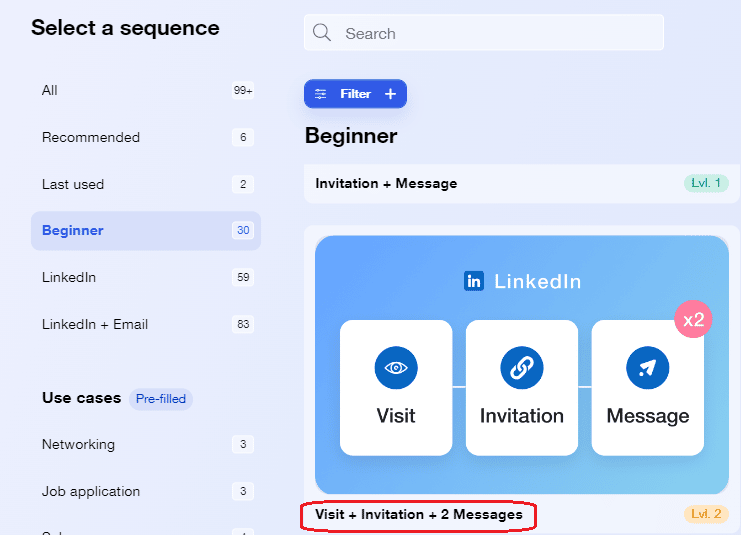Viewport: 741px width, 535px height.
Task: Select the Message step card
Action: coord(647,388)
